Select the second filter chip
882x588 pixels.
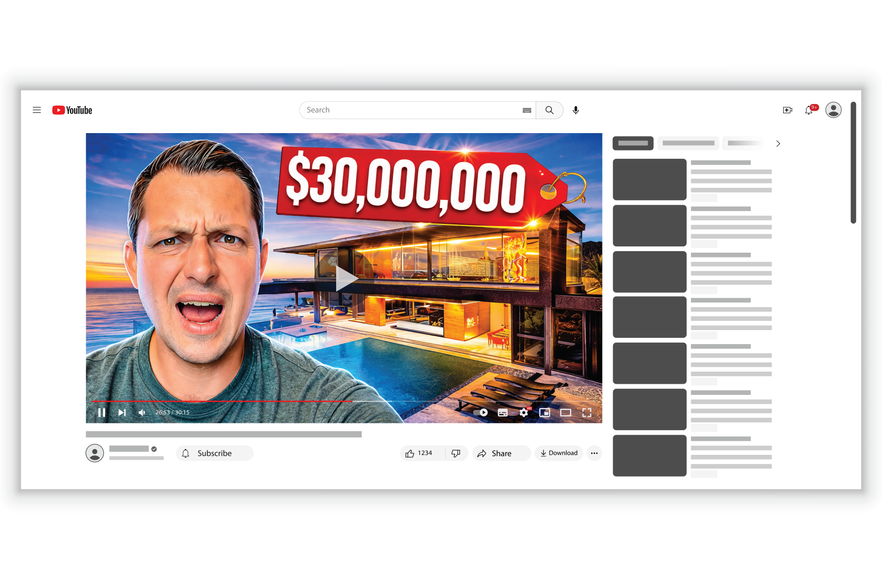coord(688,143)
